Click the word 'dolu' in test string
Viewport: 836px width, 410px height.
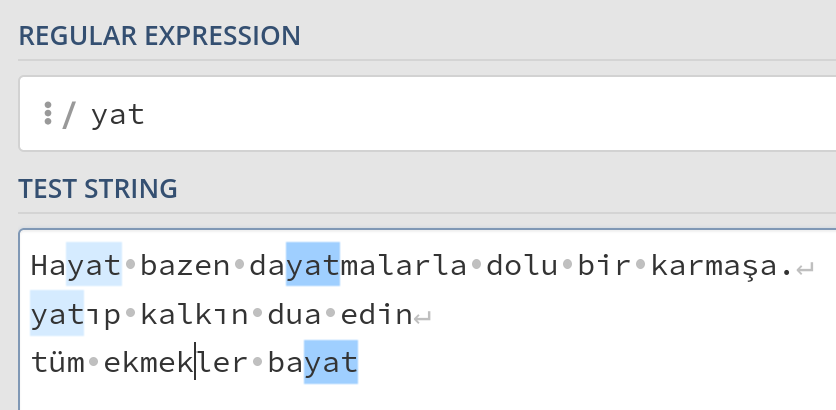518,266
